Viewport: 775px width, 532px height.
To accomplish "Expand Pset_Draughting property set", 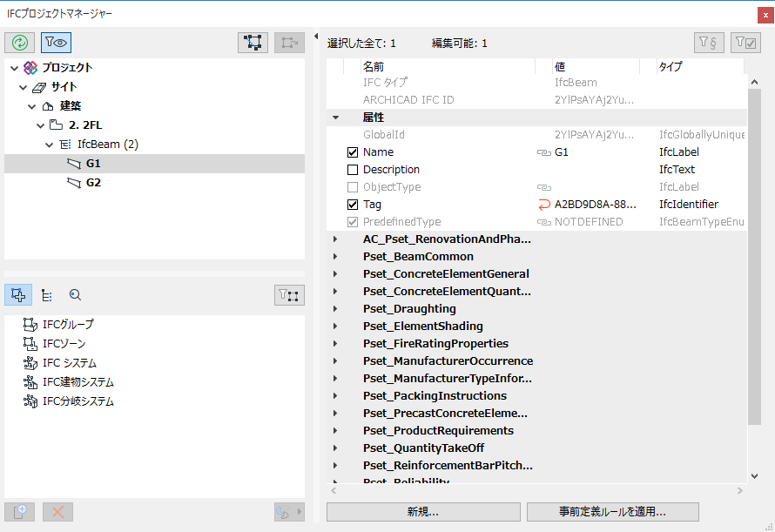I will 335,309.
